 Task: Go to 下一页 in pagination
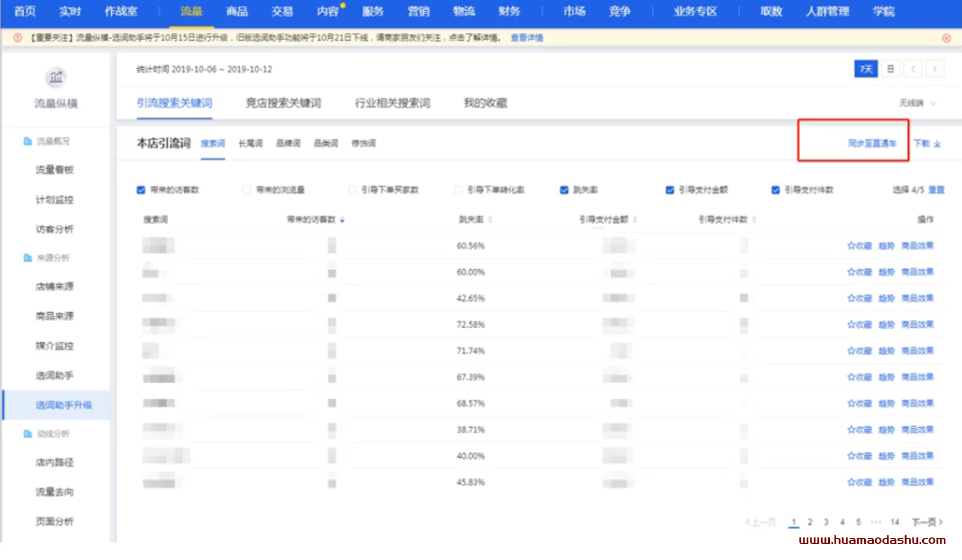(927, 522)
